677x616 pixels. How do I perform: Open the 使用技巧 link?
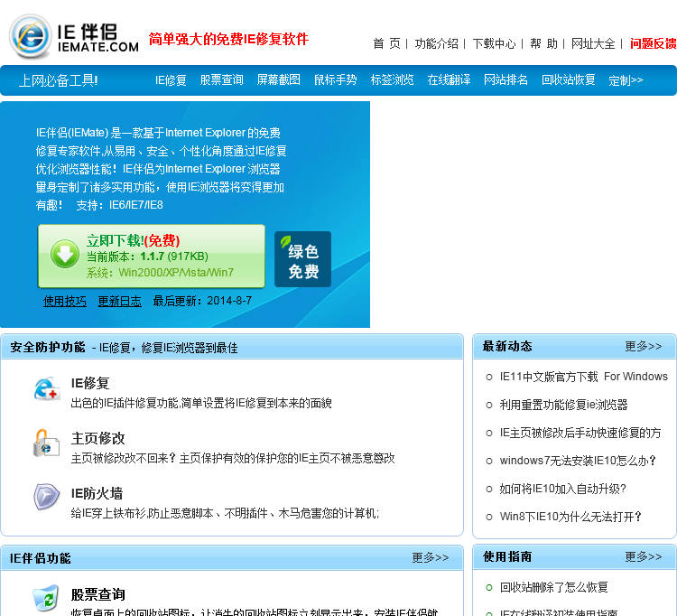point(65,301)
